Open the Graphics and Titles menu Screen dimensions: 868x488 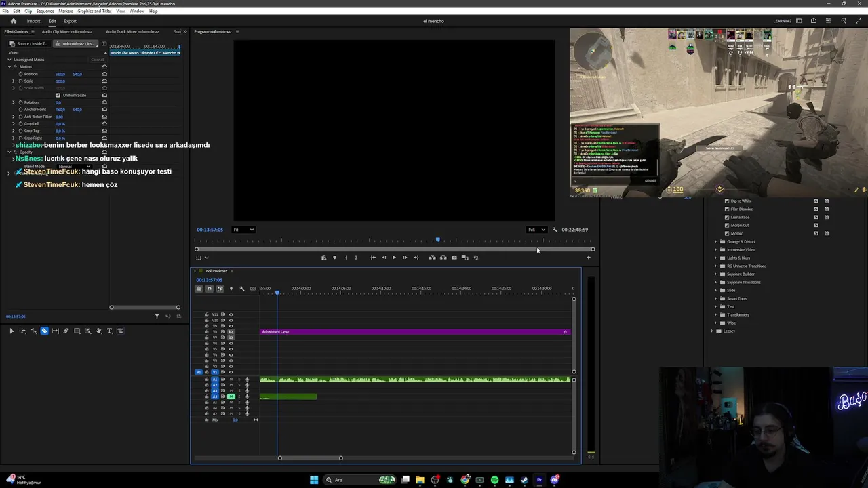pos(94,11)
